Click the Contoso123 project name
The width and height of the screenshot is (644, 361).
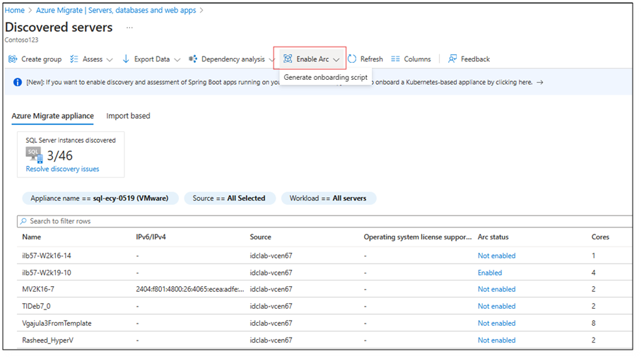pyautogui.click(x=21, y=40)
